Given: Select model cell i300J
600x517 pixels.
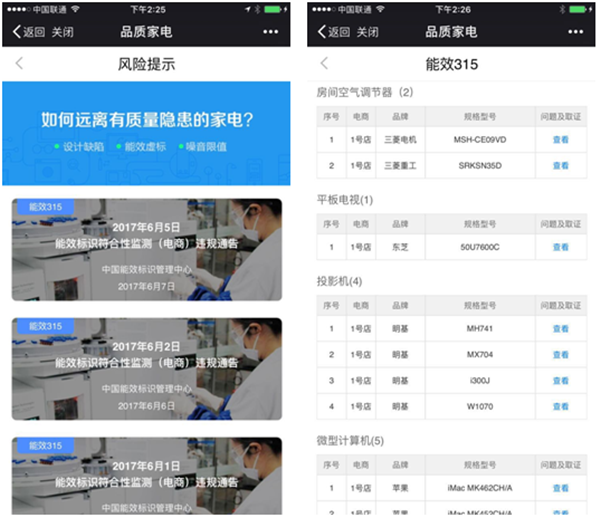Looking at the screenshot, I should coord(480,381).
